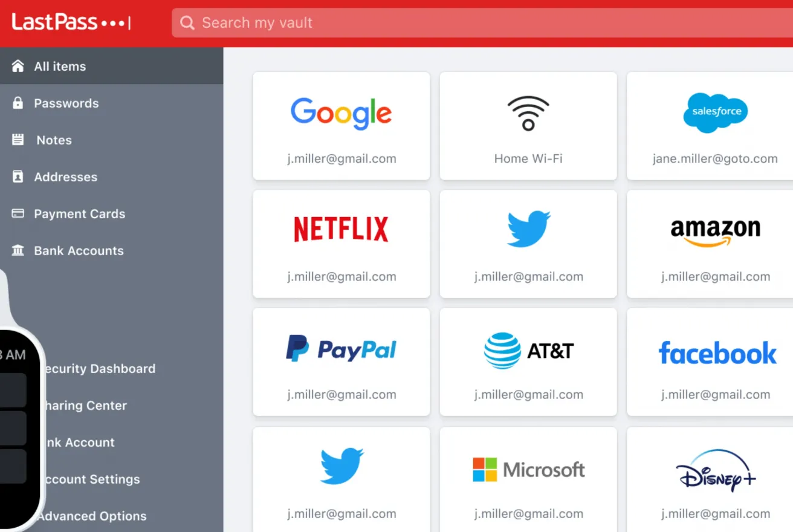Open Payment Cards section
This screenshot has width=793, height=532.
pyautogui.click(x=111, y=213)
